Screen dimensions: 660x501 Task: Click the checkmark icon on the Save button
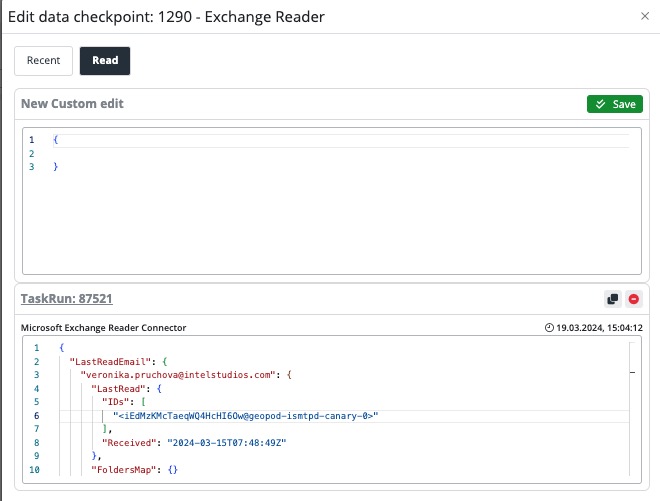tap(599, 104)
